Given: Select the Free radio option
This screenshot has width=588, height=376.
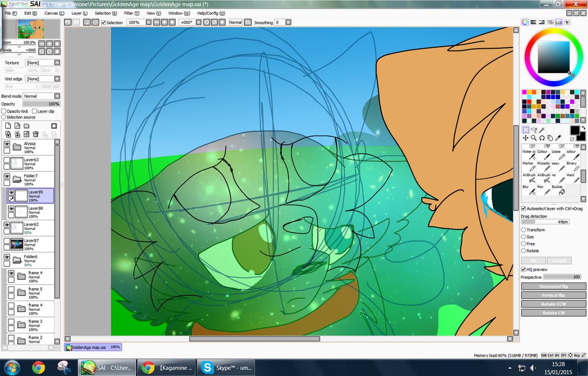Looking at the screenshot, I should 524,244.
